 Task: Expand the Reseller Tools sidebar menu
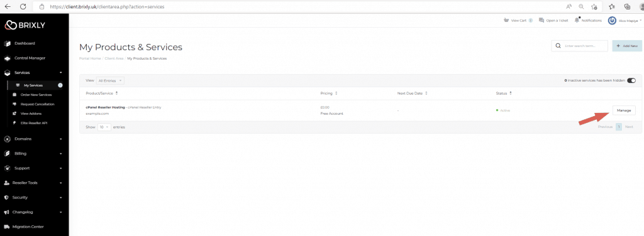click(x=33, y=183)
